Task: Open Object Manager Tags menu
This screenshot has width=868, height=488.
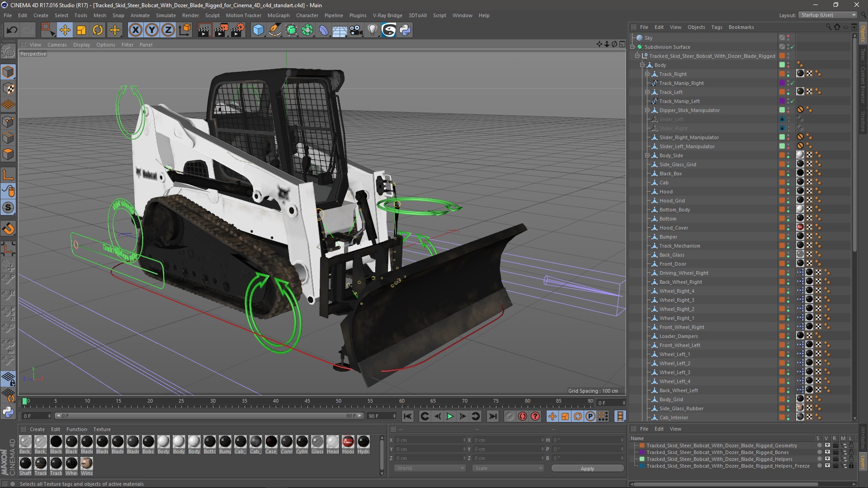Action: click(717, 27)
